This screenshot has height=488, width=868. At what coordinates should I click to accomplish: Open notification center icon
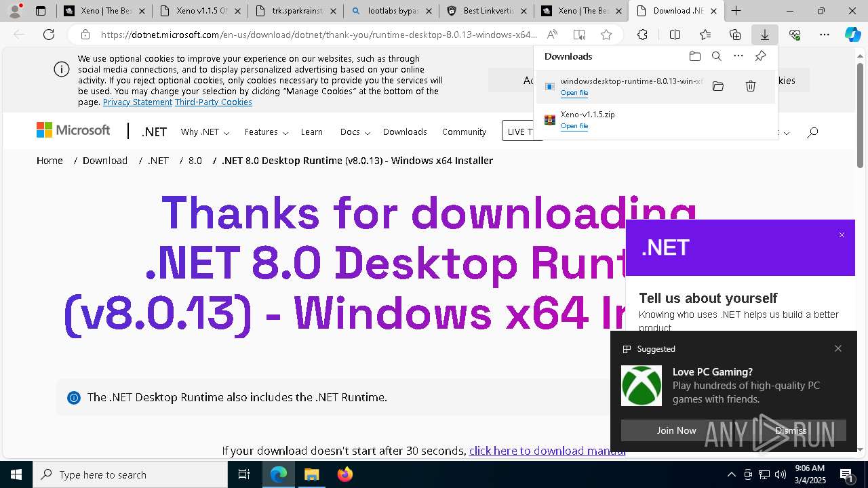pyautogui.click(x=846, y=474)
